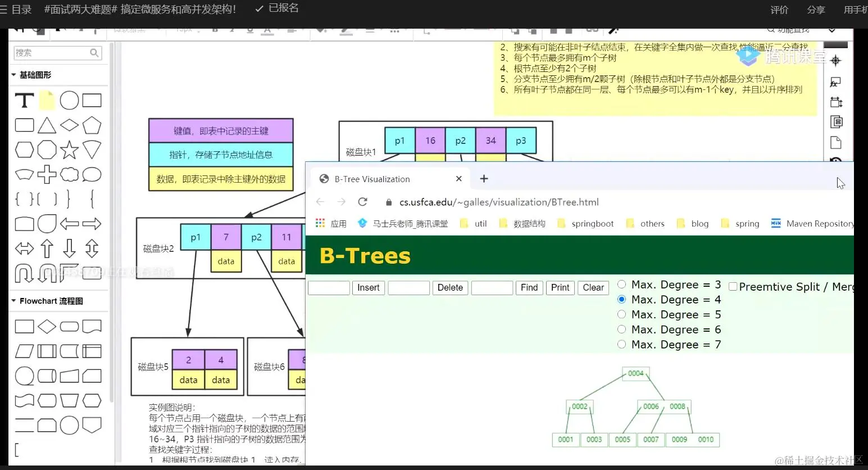Pick the five-pointed star shape
Screen dimensions: 868x470
coord(69,150)
